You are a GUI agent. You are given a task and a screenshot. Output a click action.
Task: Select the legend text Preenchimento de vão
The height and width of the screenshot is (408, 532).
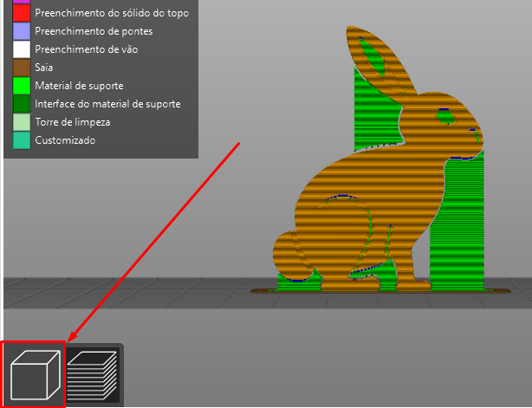click(x=86, y=49)
